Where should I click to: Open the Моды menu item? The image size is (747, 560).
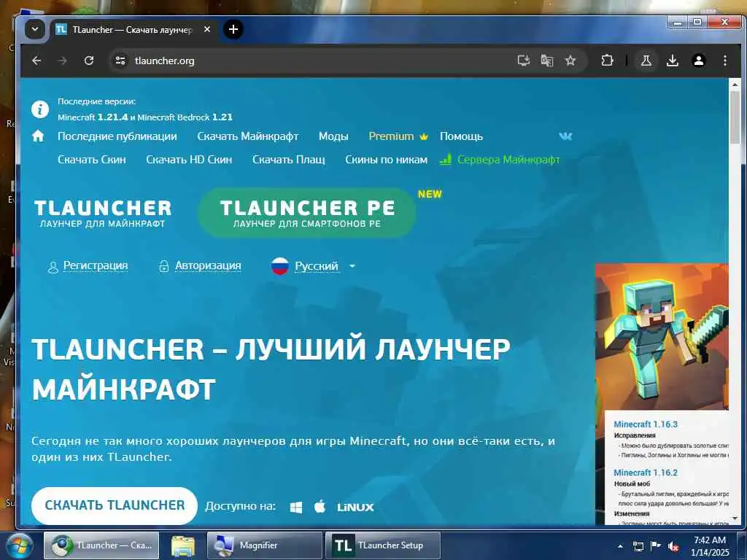pos(333,136)
